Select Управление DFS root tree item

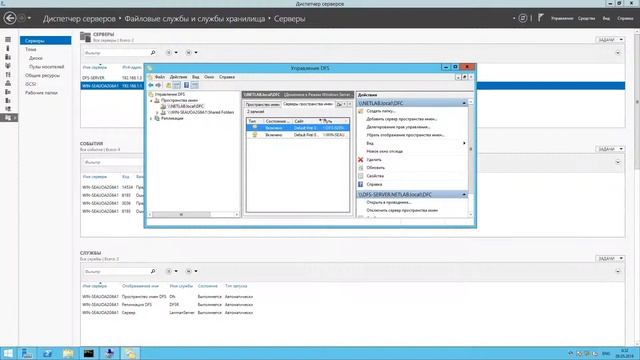[x=169, y=94]
